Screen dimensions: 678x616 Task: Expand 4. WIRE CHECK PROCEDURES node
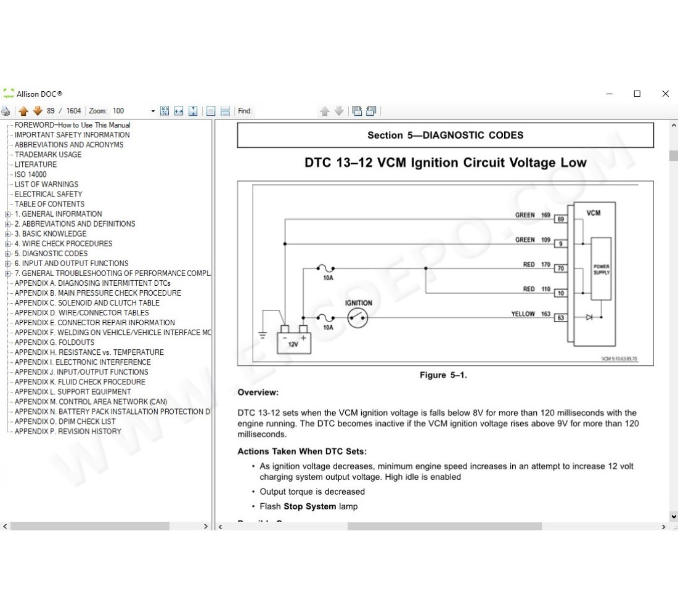point(7,244)
